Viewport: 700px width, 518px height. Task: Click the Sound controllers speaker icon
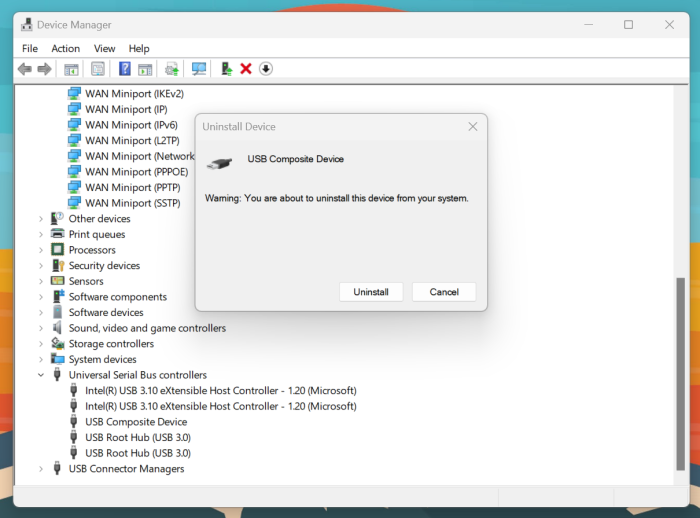57,328
